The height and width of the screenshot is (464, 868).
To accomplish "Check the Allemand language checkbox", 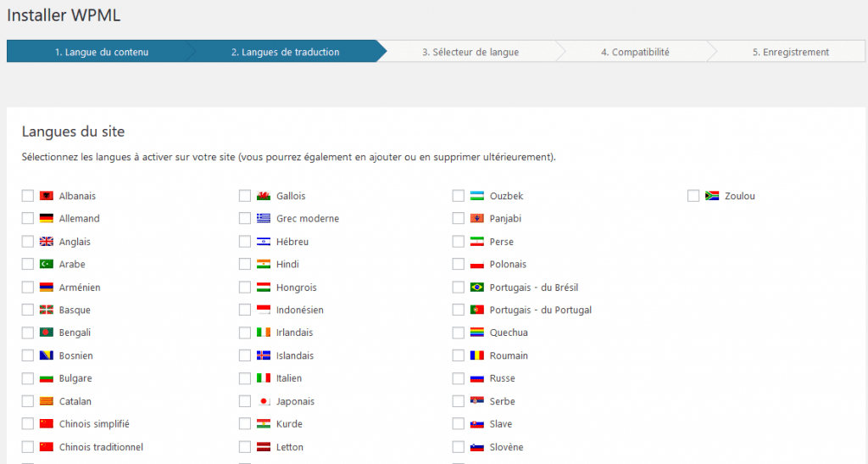I will [28, 219].
